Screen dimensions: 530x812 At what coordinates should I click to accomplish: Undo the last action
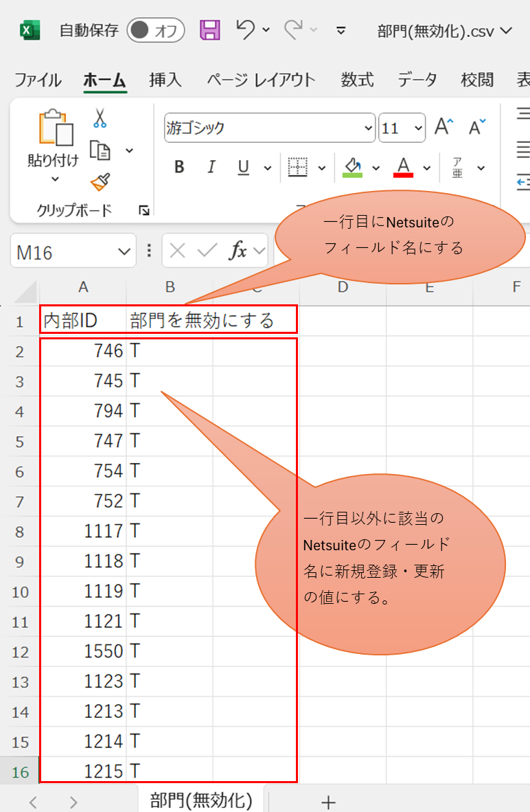tap(245, 30)
